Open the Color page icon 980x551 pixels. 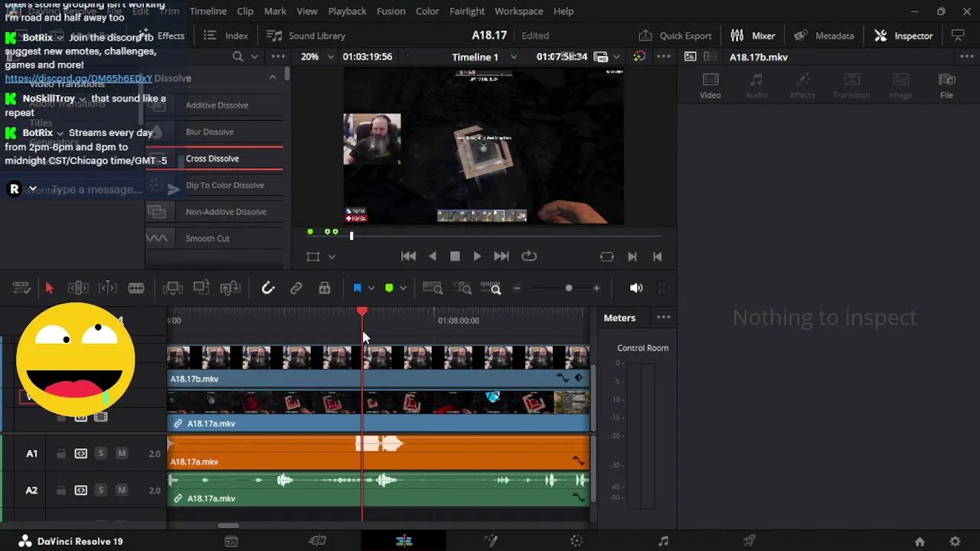[577, 541]
